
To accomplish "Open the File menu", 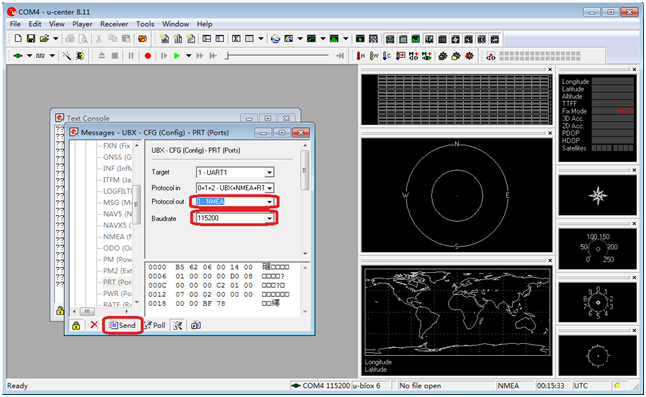I will click(x=15, y=24).
